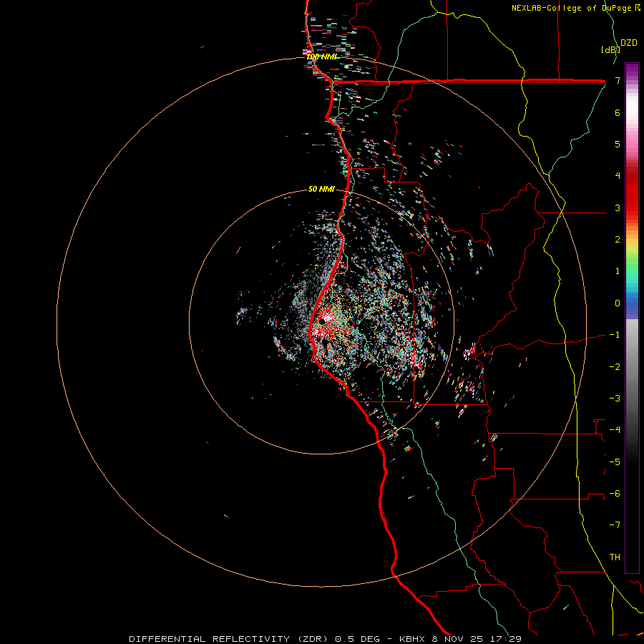Click the DZD product label above the scale
Viewport: 644px width, 644px height.
[629, 43]
